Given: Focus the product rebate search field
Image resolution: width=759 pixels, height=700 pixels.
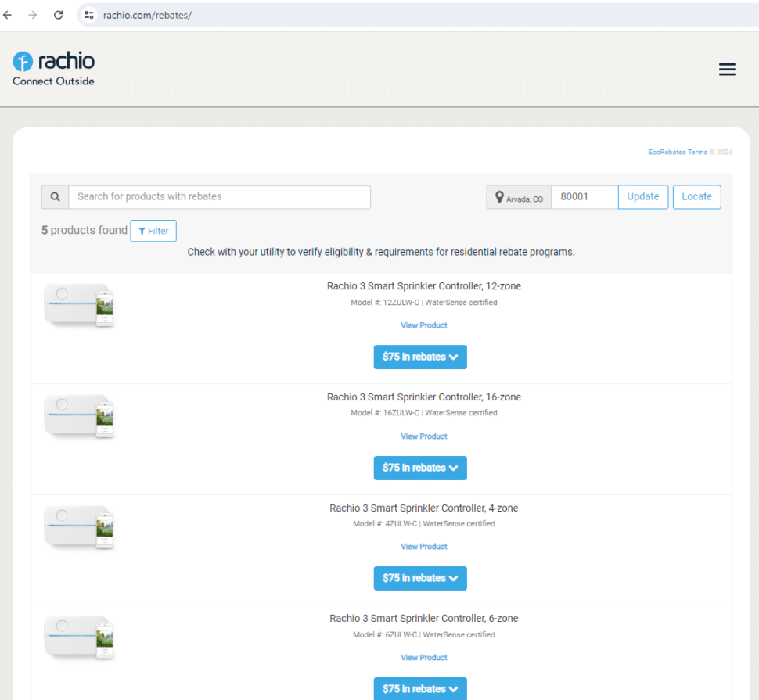Looking at the screenshot, I should 219,197.
